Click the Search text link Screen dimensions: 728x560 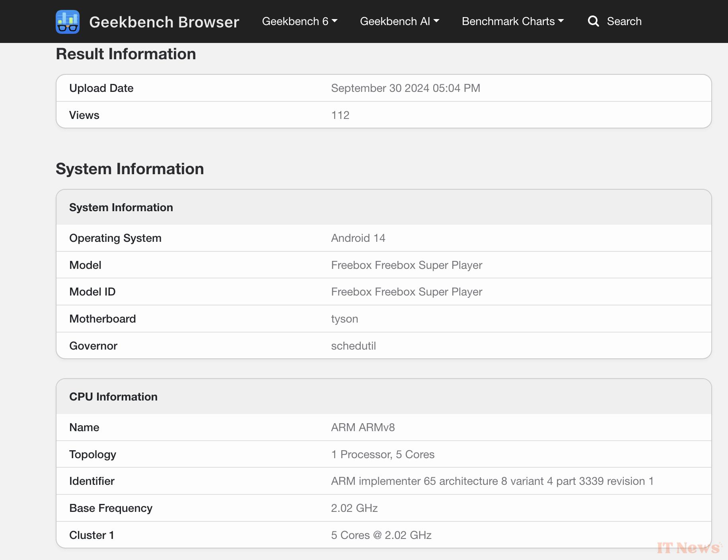coord(624,21)
